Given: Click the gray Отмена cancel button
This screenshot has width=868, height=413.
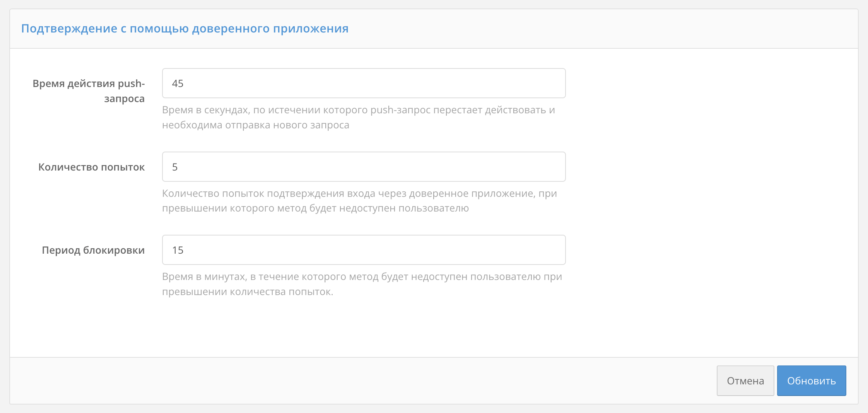Looking at the screenshot, I should (x=745, y=381).
